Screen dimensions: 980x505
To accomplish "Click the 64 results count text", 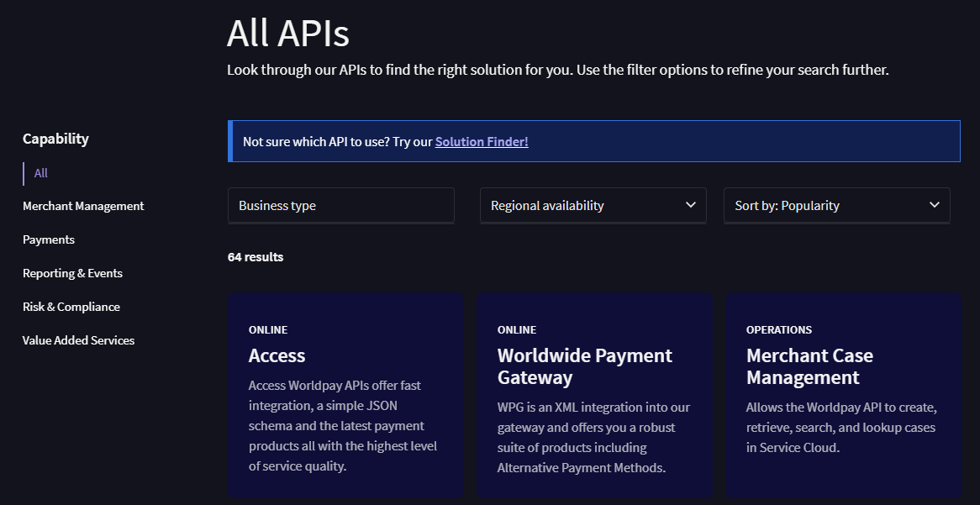I will [256, 257].
